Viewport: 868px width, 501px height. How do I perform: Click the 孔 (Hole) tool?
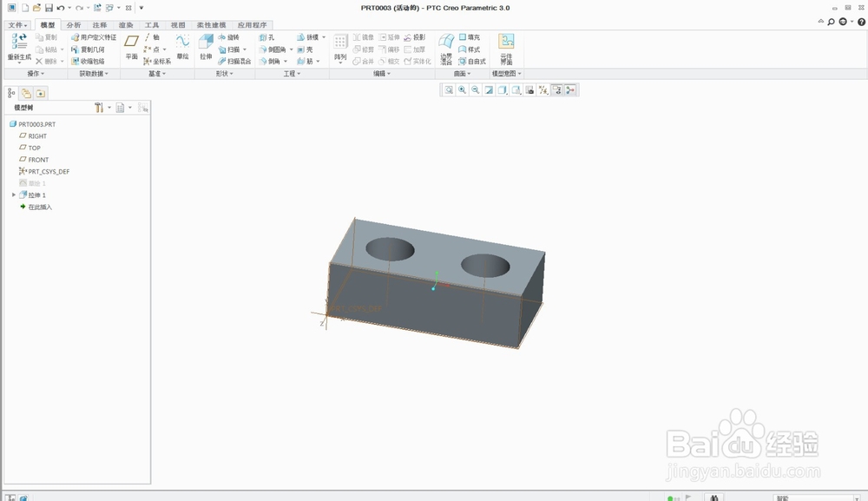point(267,38)
